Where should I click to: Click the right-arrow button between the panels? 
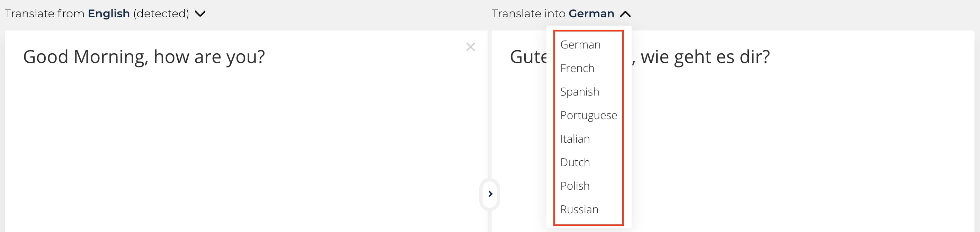(x=490, y=194)
